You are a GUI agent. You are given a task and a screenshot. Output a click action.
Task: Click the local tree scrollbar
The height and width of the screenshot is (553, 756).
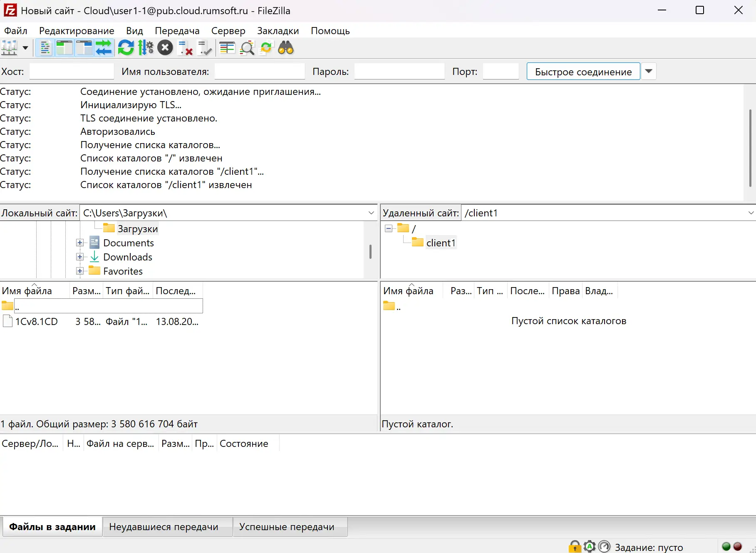[370, 252]
